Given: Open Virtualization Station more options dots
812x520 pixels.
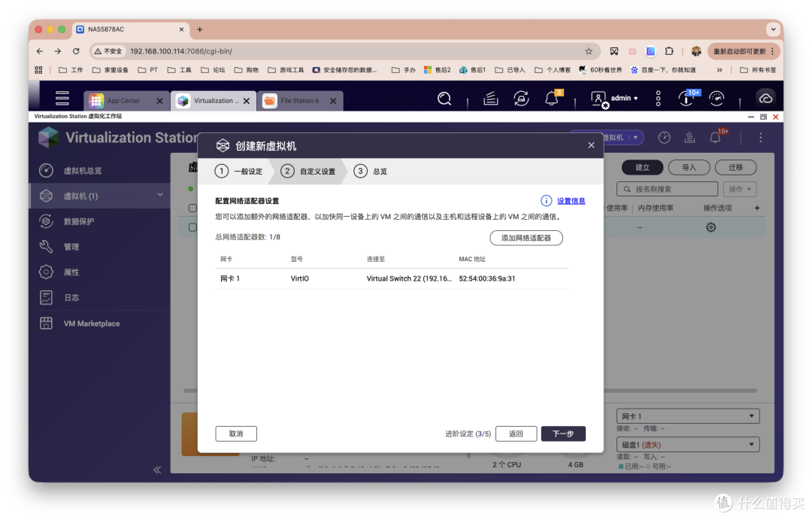Looking at the screenshot, I should [761, 138].
